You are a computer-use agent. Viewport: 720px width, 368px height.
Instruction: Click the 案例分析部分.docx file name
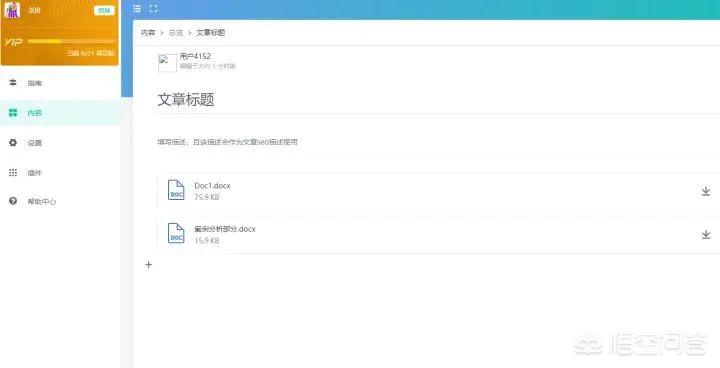[225, 229]
